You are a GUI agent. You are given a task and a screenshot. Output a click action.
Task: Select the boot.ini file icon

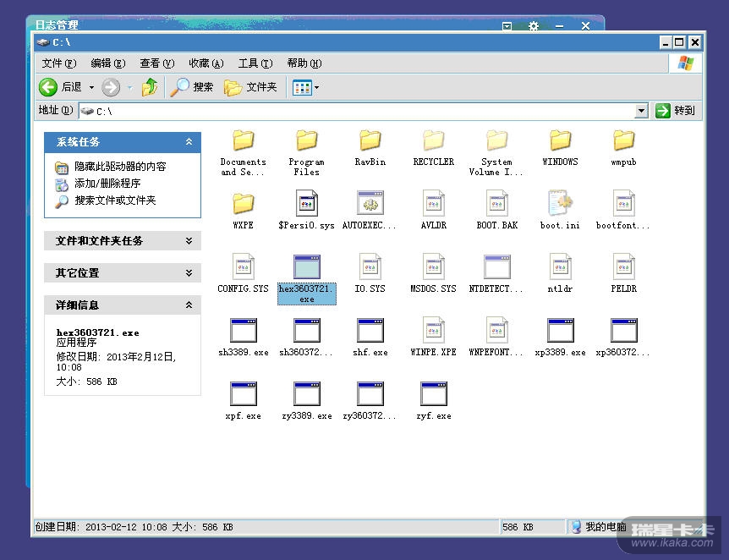coord(560,205)
